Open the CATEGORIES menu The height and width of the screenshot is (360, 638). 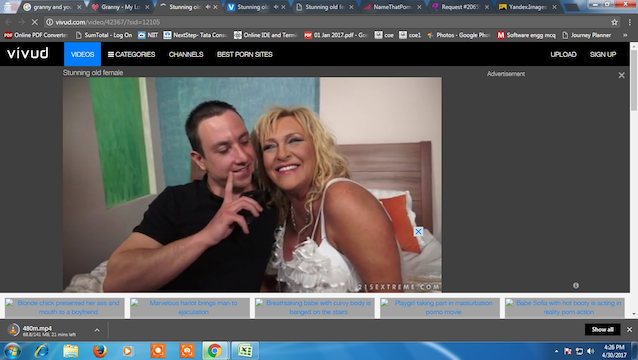pos(131,54)
